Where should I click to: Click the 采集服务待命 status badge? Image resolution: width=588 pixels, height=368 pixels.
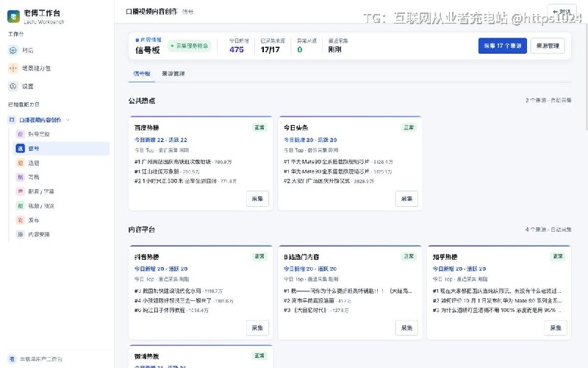pos(190,46)
